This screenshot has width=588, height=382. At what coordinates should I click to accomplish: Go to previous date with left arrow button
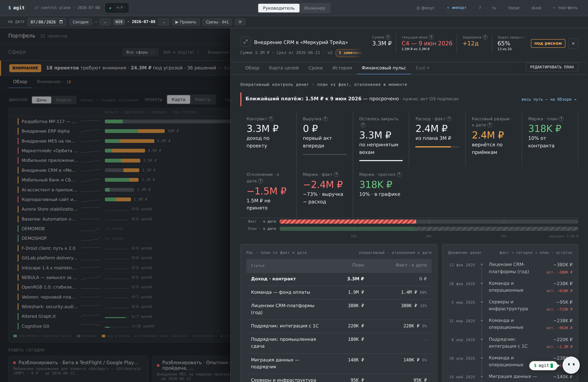coord(105,22)
